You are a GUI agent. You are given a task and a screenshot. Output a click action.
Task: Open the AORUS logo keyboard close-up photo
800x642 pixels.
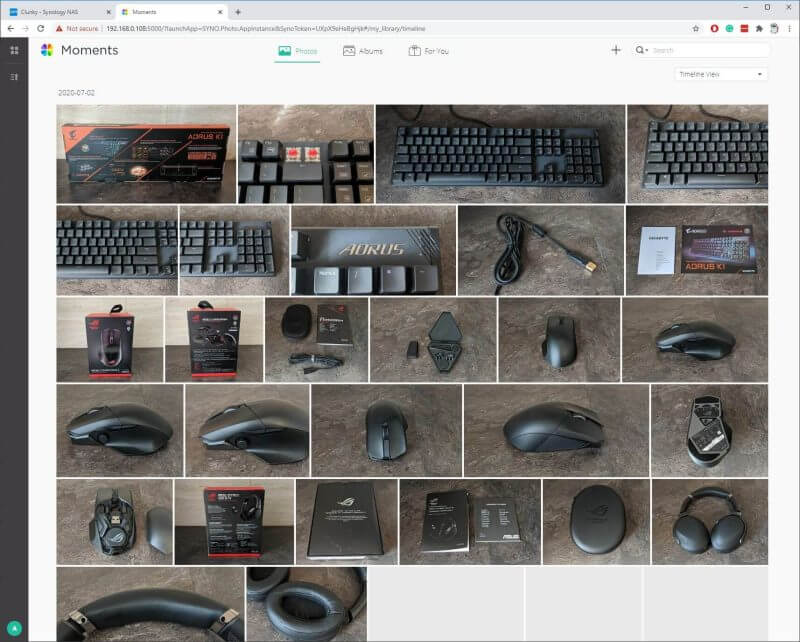click(373, 250)
